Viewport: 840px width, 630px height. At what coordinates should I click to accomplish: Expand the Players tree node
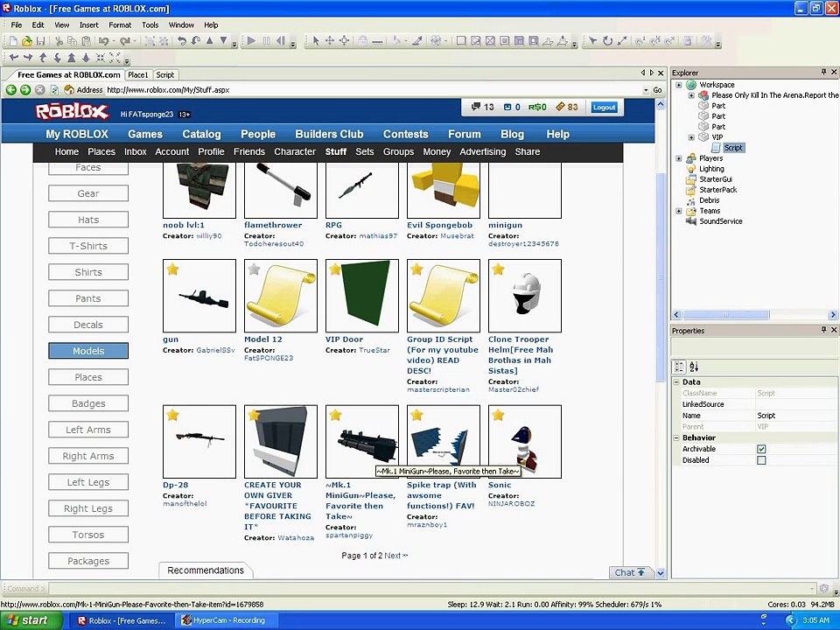pos(679,158)
